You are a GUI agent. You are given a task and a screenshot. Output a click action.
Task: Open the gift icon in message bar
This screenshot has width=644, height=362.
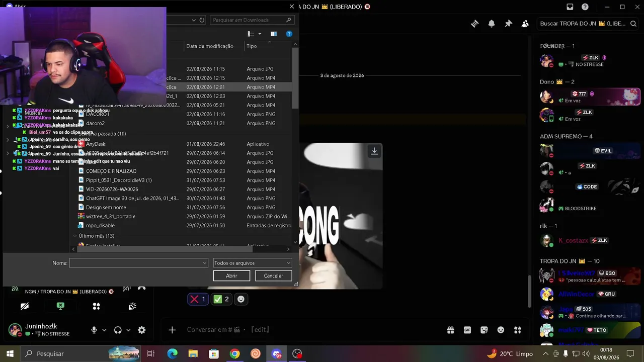450,330
